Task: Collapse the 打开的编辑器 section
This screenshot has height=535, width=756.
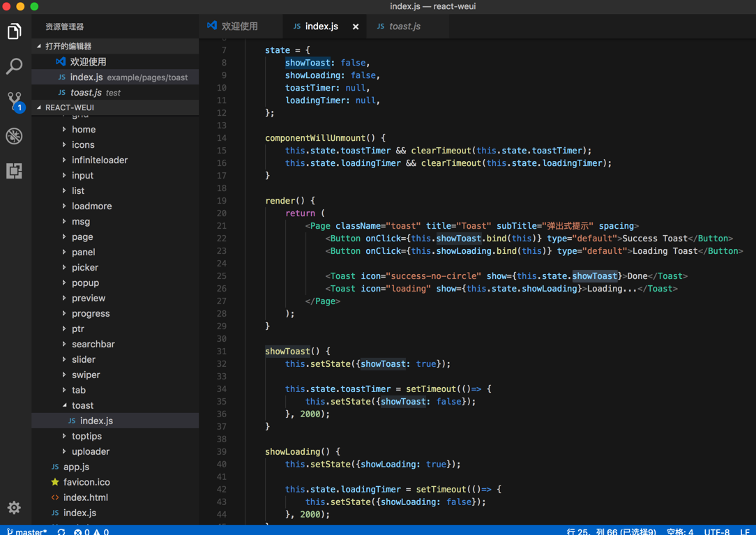Action: coord(68,46)
